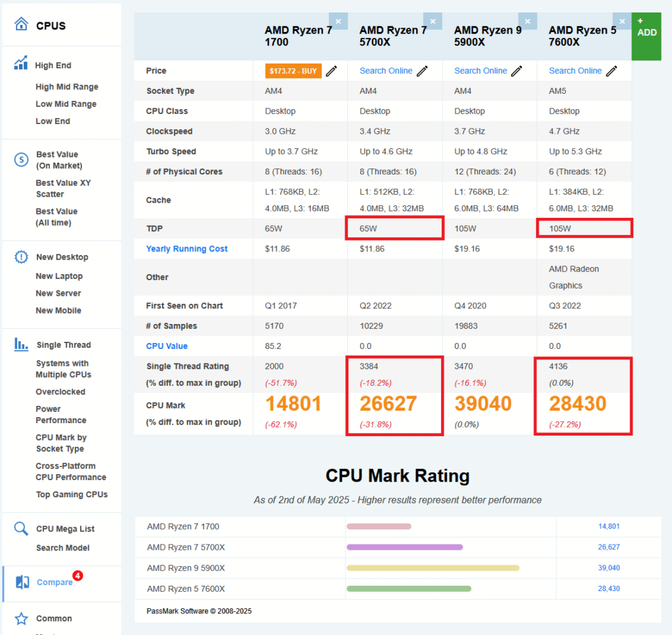Click AMD Ryzen 7 1700 chart row label
Viewport: 672px width, 635px height.
pos(183,526)
